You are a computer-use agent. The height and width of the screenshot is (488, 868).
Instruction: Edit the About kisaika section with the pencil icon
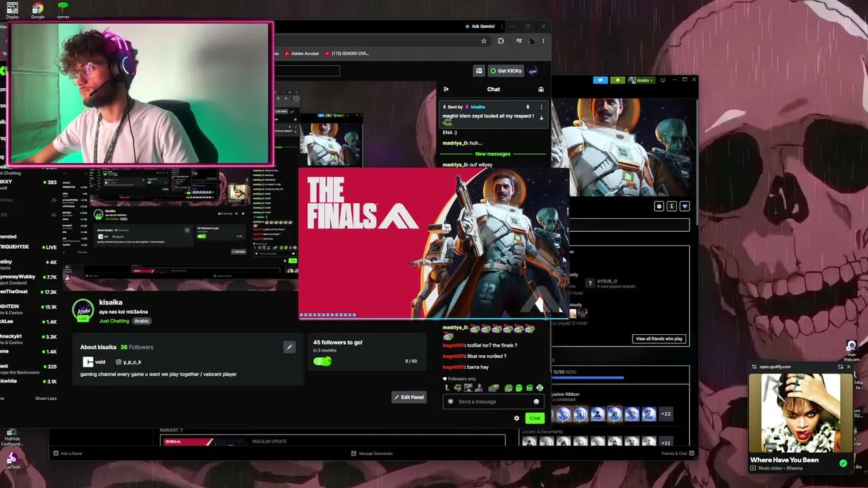(x=289, y=348)
